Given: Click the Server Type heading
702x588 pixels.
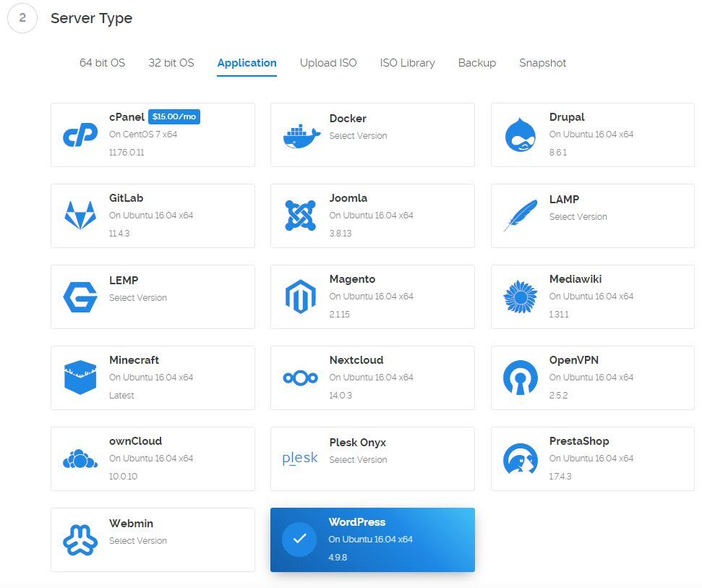Looking at the screenshot, I should (x=91, y=18).
